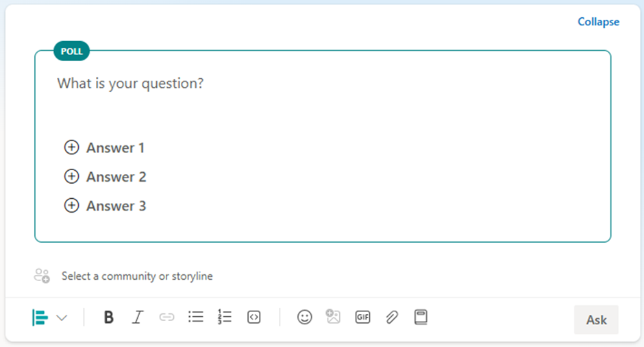The image size is (644, 347).
Task: Open the GIF picker
Action: pos(362,317)
